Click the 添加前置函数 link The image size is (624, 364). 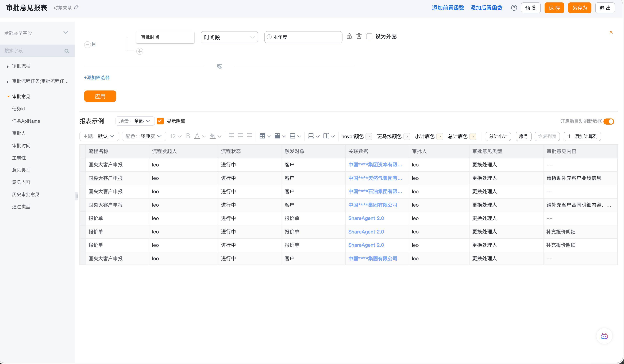(x=448, y=8)
